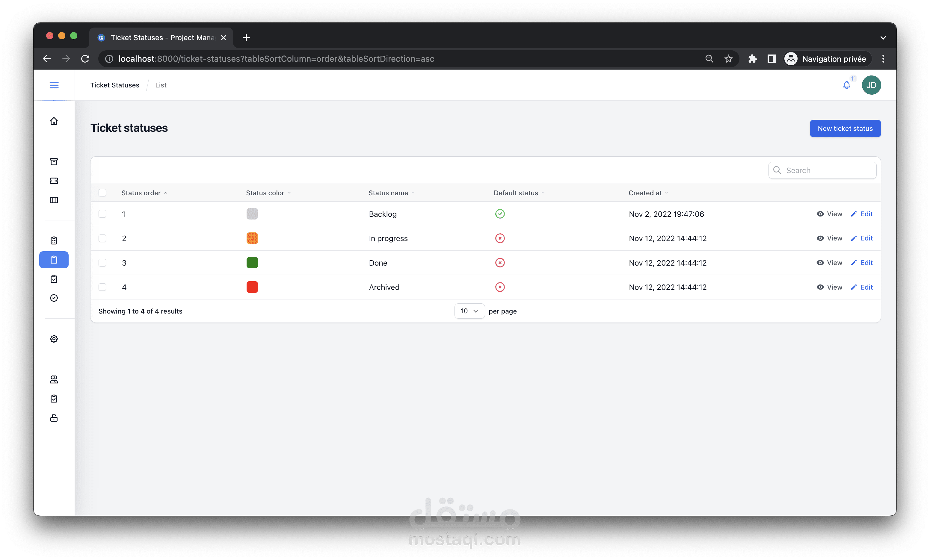Sort by the Status color column
This screenshot has width=930, height=560.
pos(268,193)
